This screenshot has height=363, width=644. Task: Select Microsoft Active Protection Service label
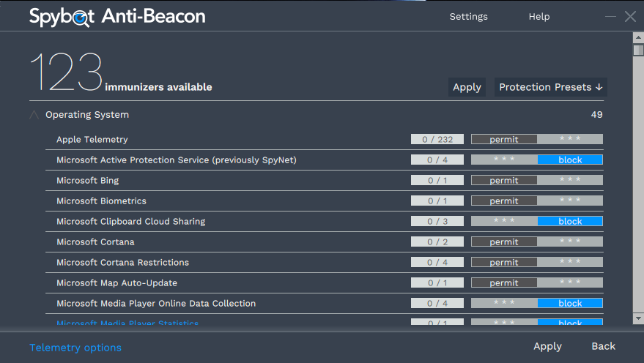176,160
